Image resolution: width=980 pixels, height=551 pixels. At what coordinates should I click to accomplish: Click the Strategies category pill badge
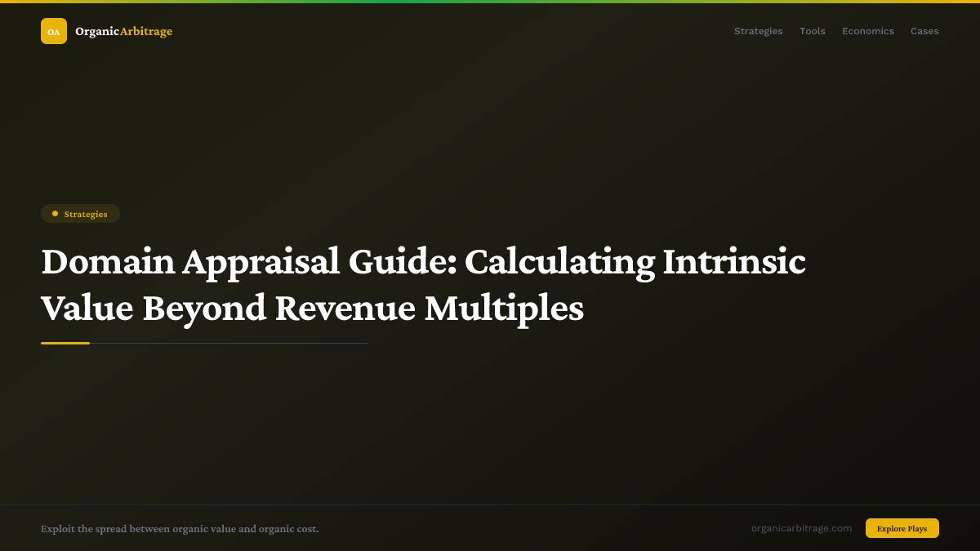(x=80, y=213)
